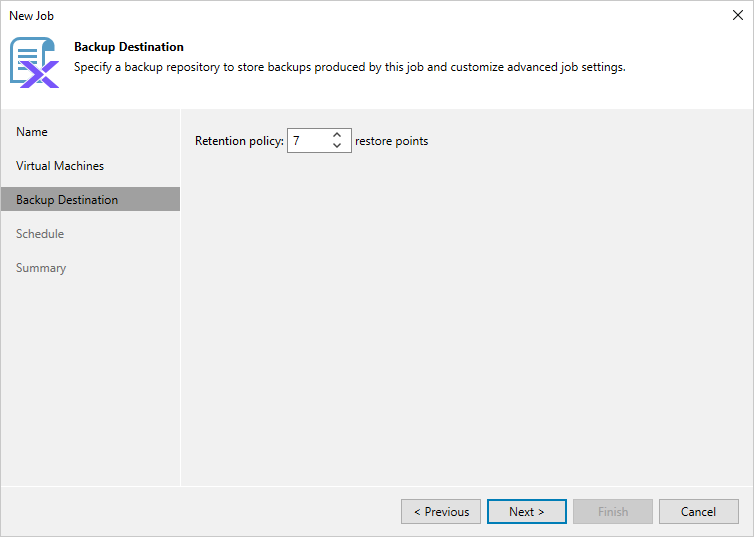Proceed with the Next button
Image resolution: width=754 pixels, height=537 pixels.
[x=527, y=512]
